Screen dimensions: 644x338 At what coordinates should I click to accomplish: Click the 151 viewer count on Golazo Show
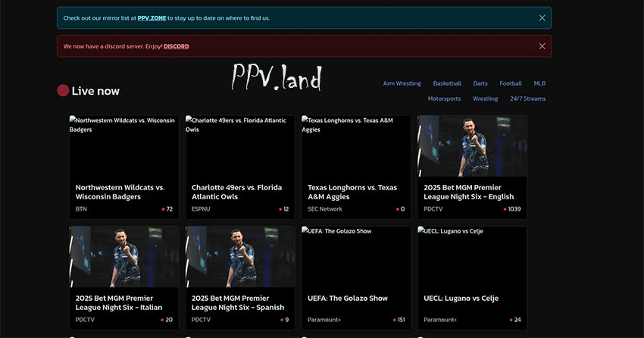[402, 320]
